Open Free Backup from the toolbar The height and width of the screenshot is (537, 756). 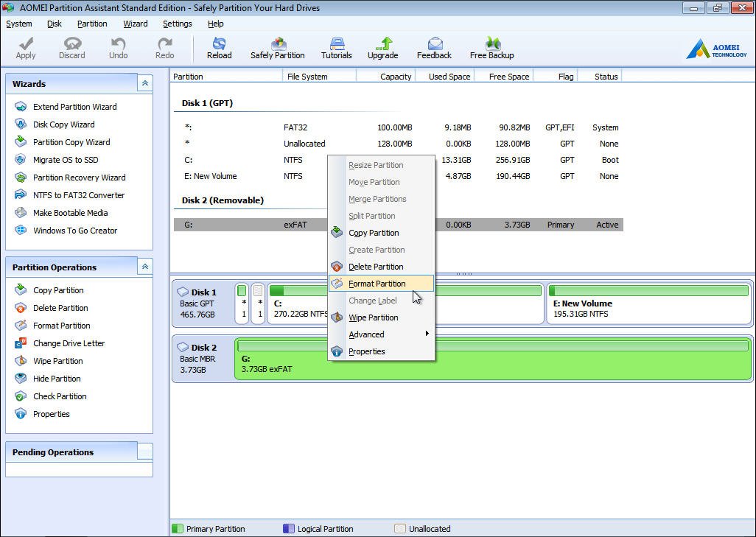pos(491,48)
